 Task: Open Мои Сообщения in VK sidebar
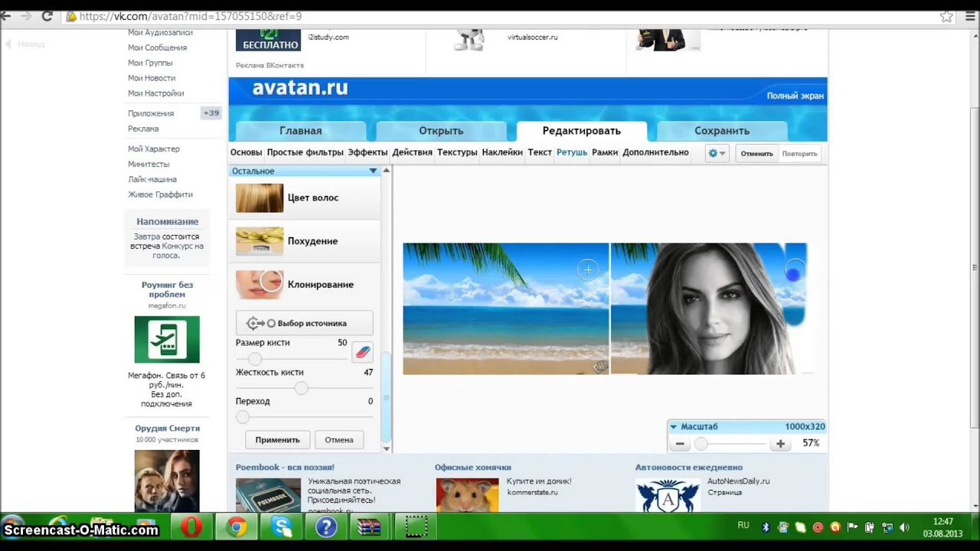[157, 47]
